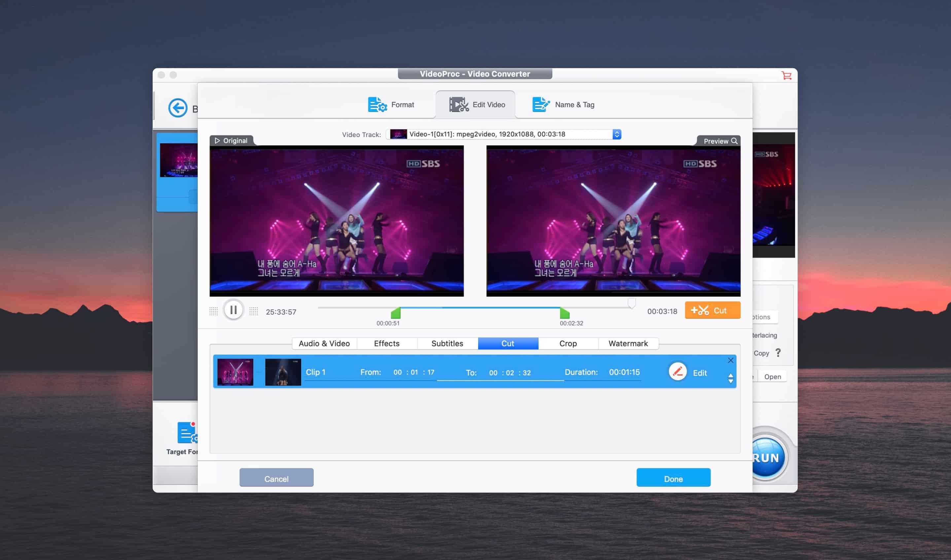
Task: Click the Clip 1 label
Action: [x=315, y=372]
